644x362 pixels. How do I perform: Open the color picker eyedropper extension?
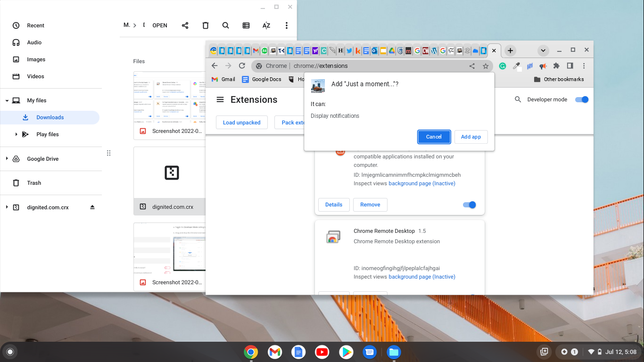[516, 66]
